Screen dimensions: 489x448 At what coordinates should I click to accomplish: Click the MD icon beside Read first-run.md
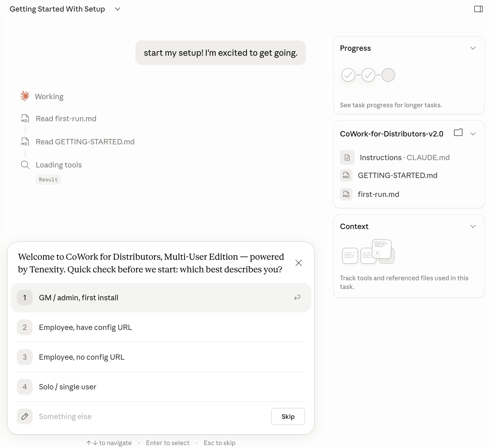(25, 119)
